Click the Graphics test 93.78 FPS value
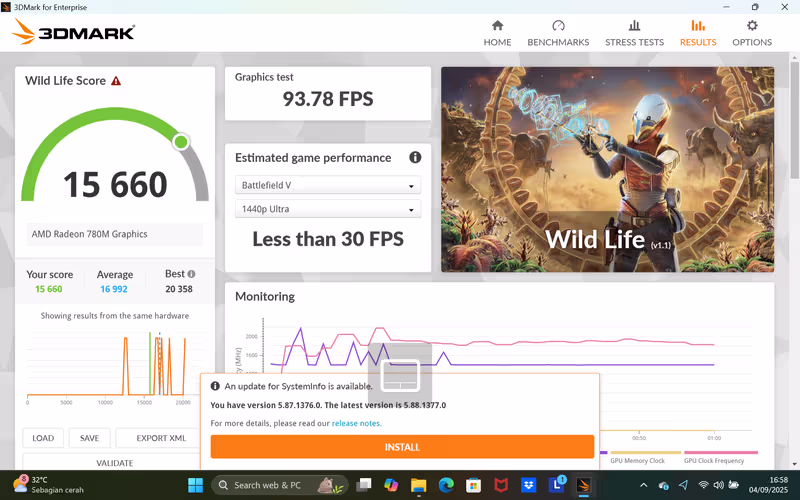 (328, 98)
